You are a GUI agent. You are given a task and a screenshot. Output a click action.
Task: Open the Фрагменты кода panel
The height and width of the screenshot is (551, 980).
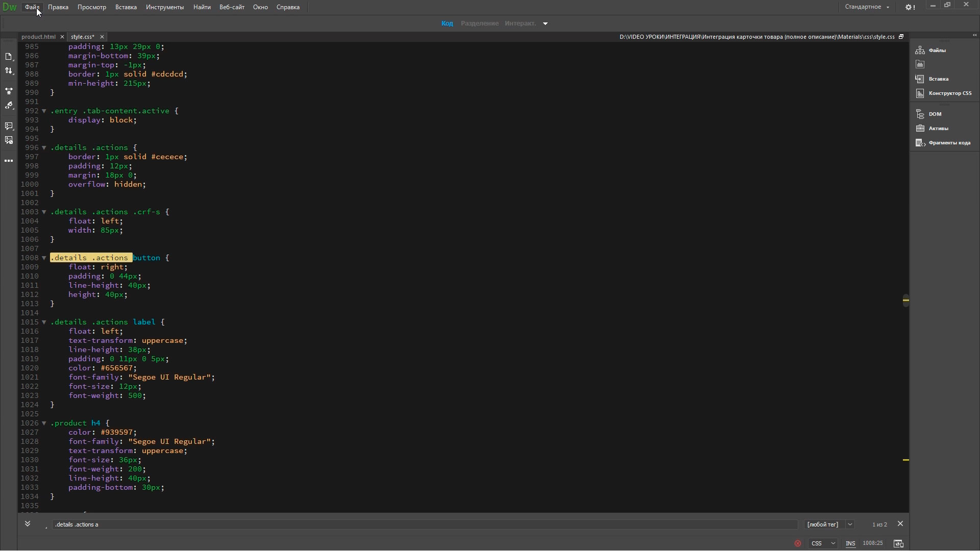[x=943, y=143]
